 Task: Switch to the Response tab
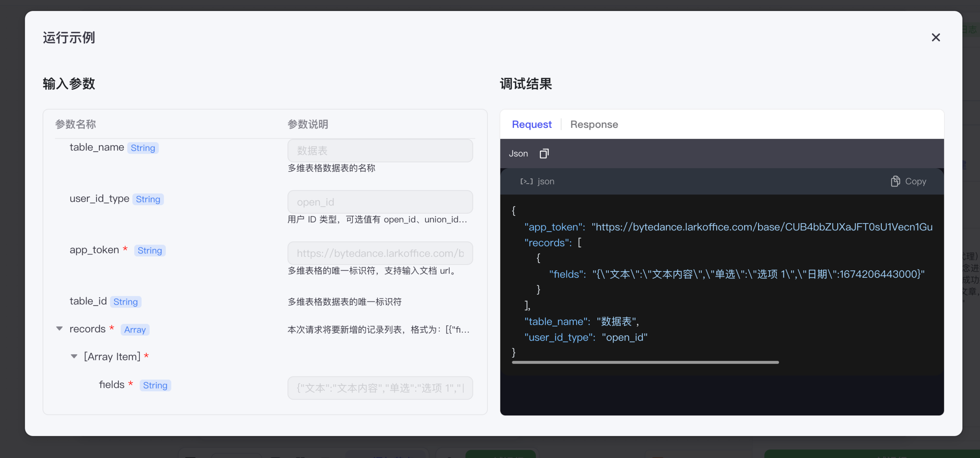594,124
